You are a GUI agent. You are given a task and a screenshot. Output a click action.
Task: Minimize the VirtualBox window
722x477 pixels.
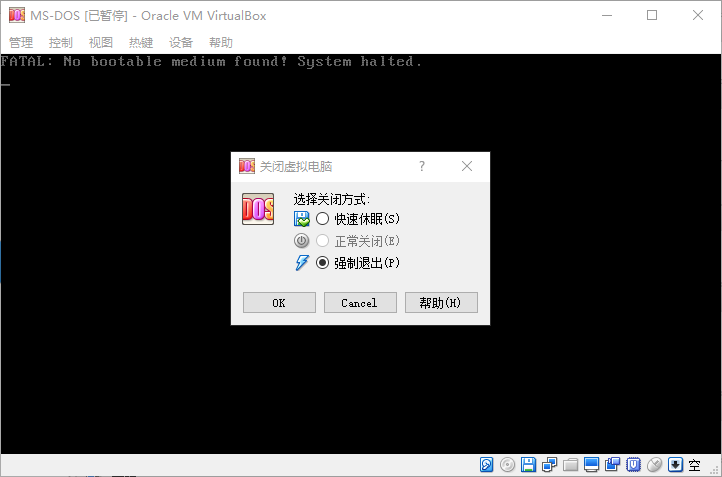point(607,15)
